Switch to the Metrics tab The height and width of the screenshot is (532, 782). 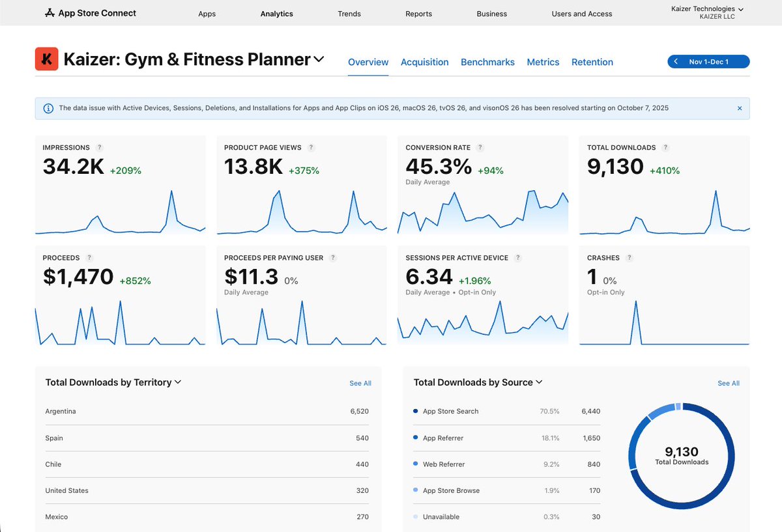543,63
